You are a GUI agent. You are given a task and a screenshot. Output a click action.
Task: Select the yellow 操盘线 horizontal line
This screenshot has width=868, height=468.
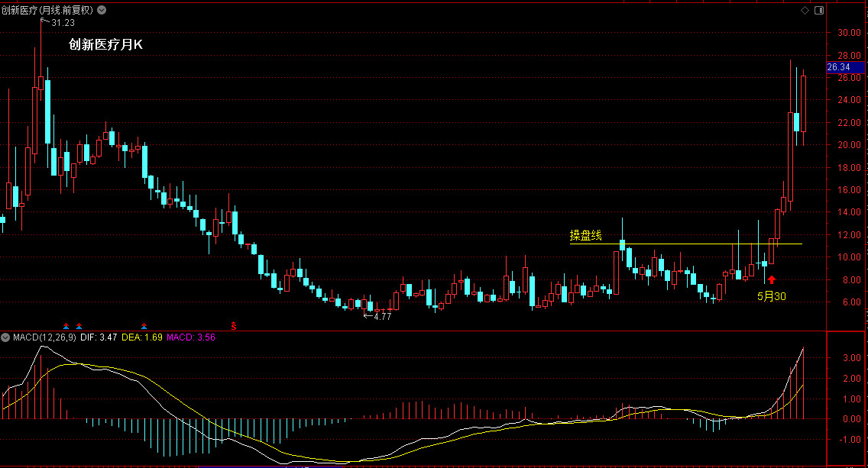tap(686, 244)
